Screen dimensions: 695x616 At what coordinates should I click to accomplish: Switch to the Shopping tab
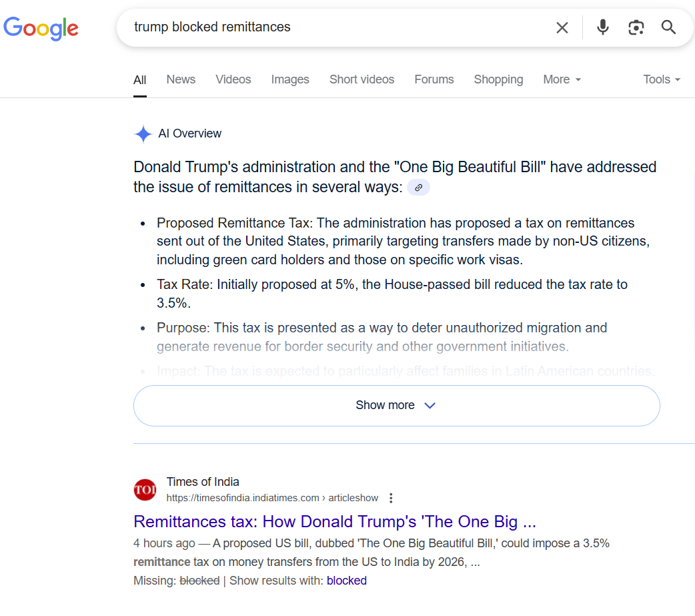tap(498, 79)
